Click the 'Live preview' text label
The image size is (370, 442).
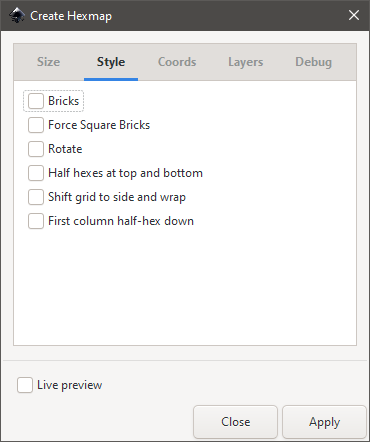[69, 385]
